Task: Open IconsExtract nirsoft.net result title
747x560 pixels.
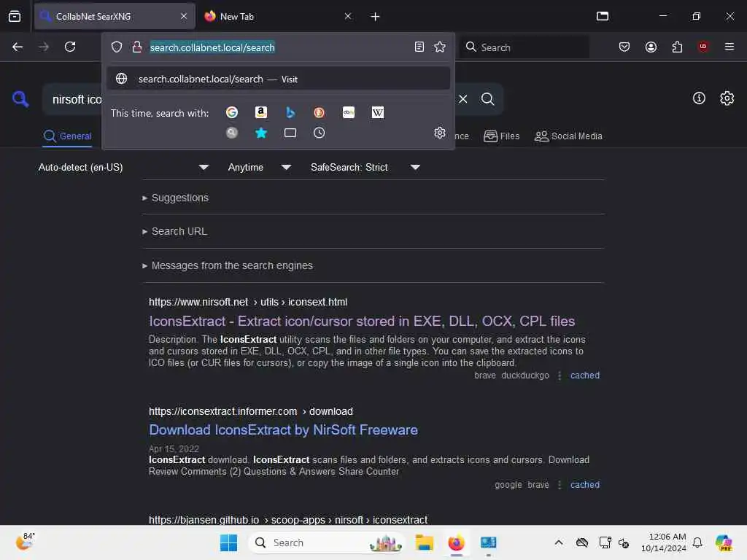Action: pos(362,321)
